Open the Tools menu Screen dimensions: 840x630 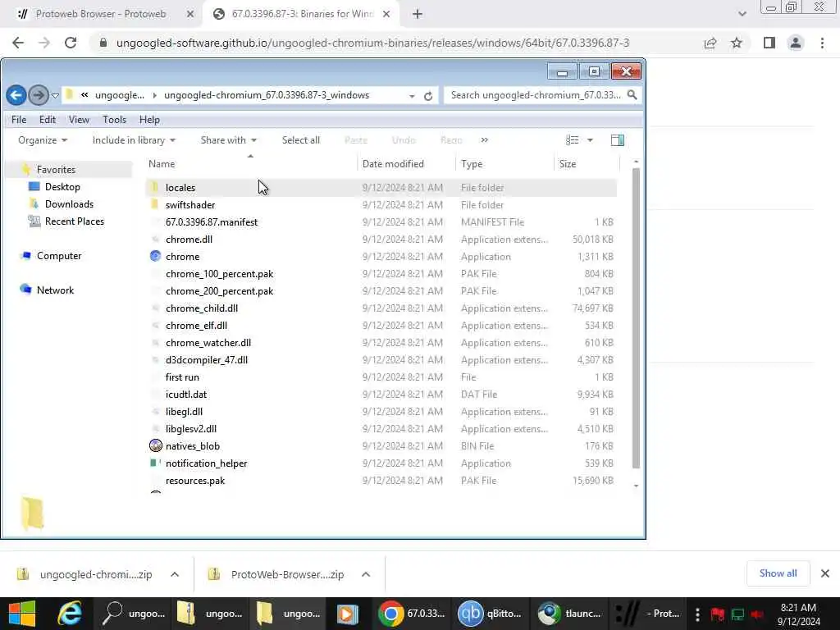coord(114,120)
